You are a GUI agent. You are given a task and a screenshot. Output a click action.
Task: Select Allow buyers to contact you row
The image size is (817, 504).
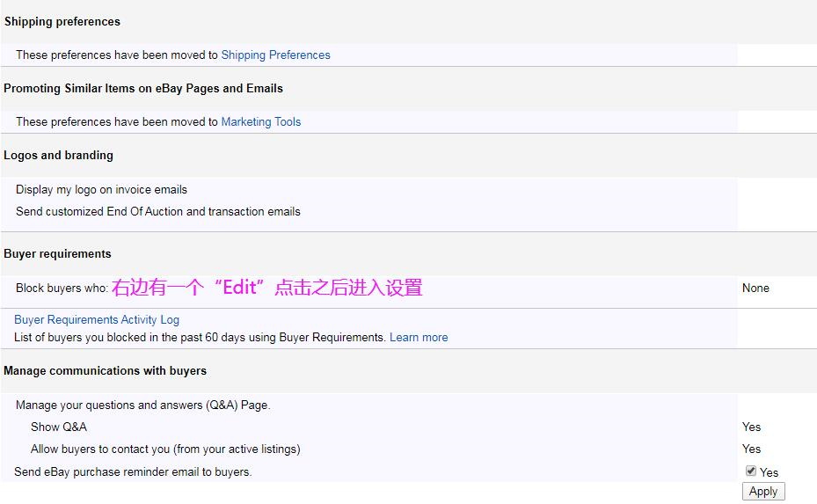pyautogui.click(x=165, y=449)
